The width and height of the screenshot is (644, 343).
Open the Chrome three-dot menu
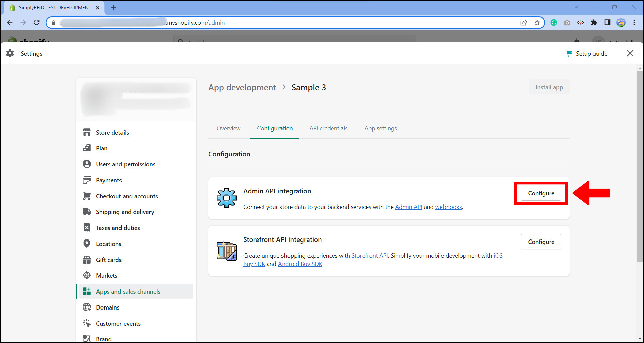coord(634,23)
